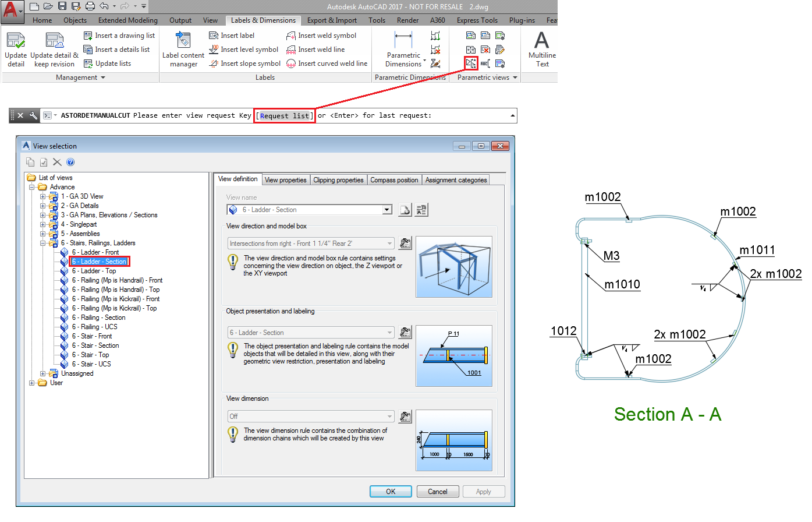Screen dimensions: 812x522
Task: Open the View name dropdown
Action: [x=387, y=210]
